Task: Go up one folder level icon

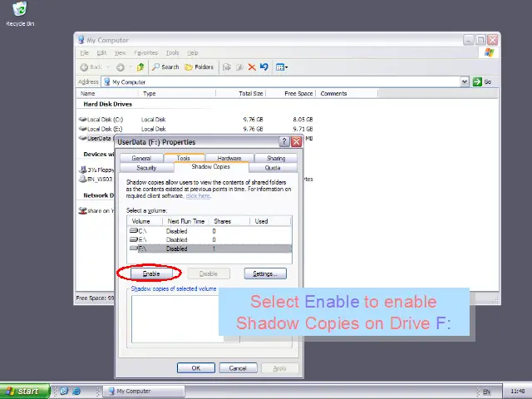Action: tap(140, 66)
